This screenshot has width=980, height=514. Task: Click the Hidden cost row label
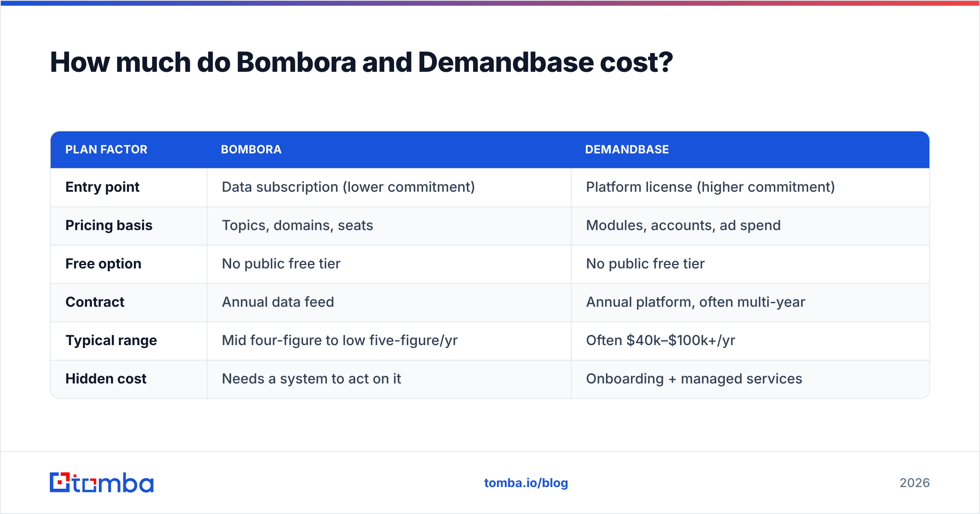click(106, 379)
